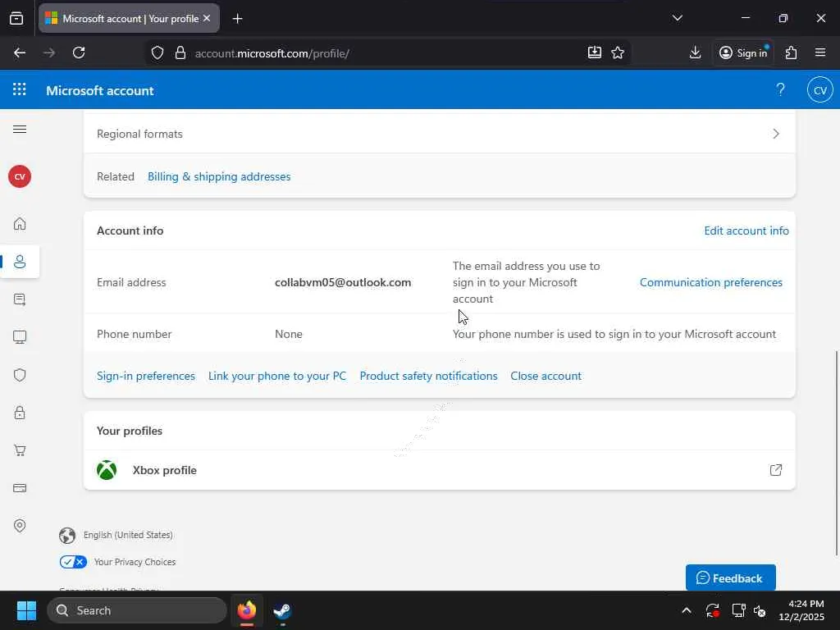Viewport: 840px width, 630px height.
Task: Open the Firefox downloads panel
Action: coord(695,52)
